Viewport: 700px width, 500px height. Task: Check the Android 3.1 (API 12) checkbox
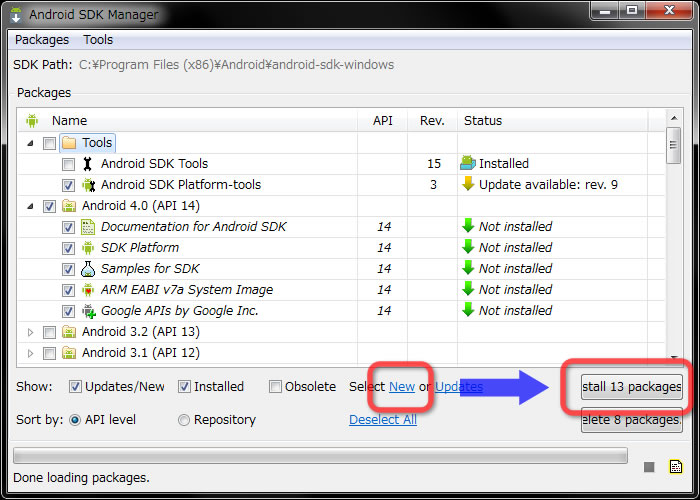pyautogui.click(x=49, y=353)
